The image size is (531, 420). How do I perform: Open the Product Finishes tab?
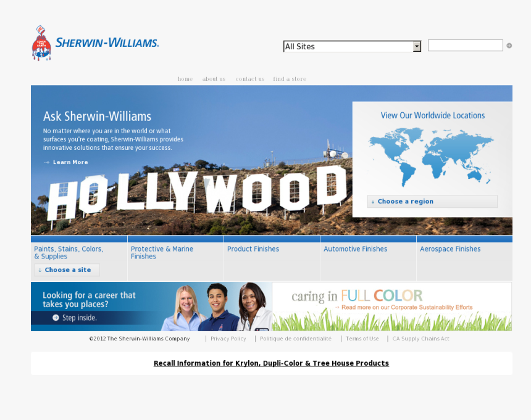point(253,249)
